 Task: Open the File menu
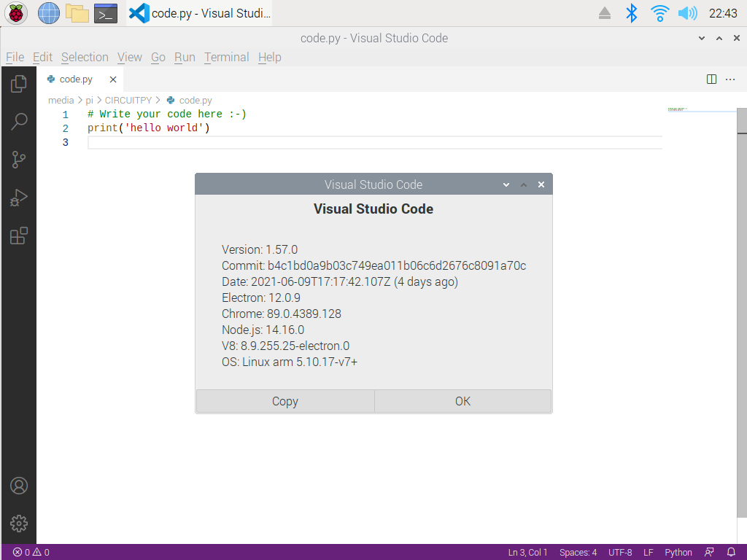pos(15,57)
